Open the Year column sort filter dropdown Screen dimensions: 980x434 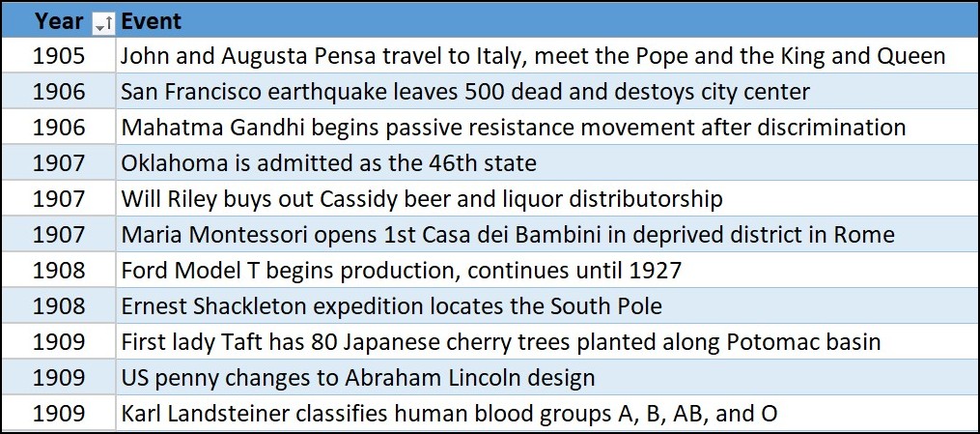(x=104, y=21)
